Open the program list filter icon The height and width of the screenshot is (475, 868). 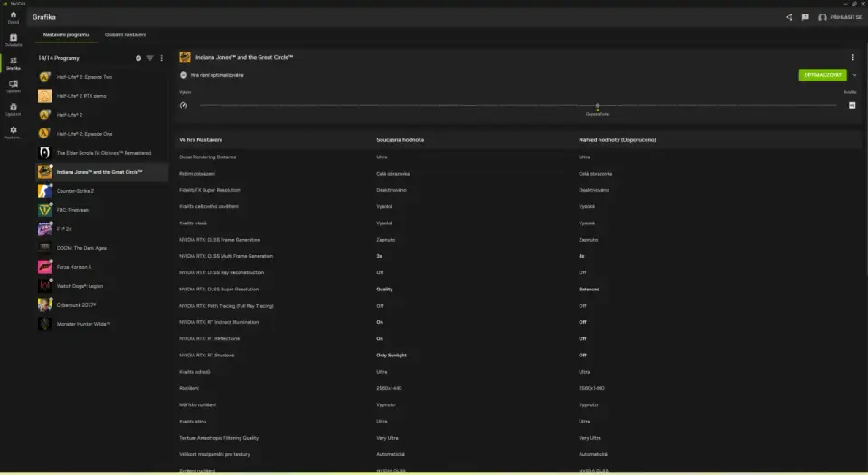click(x=149, y=58)
